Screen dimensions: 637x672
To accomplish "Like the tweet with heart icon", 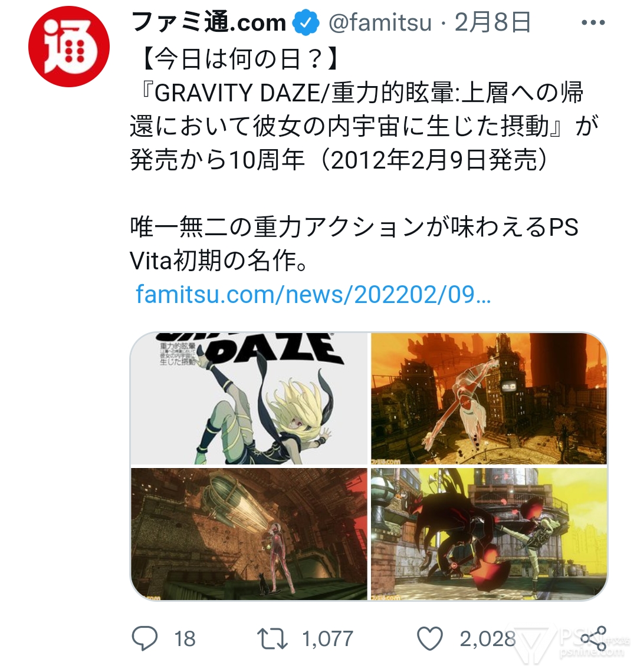I will 430,638.
